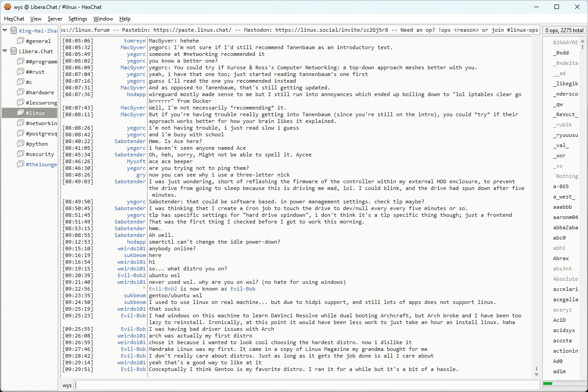The width and height of the screenshot is (588, 392).
Task: Click nick Evil-Bob2 on the 09:20:39 line
Action: click(x=131, y=275)
